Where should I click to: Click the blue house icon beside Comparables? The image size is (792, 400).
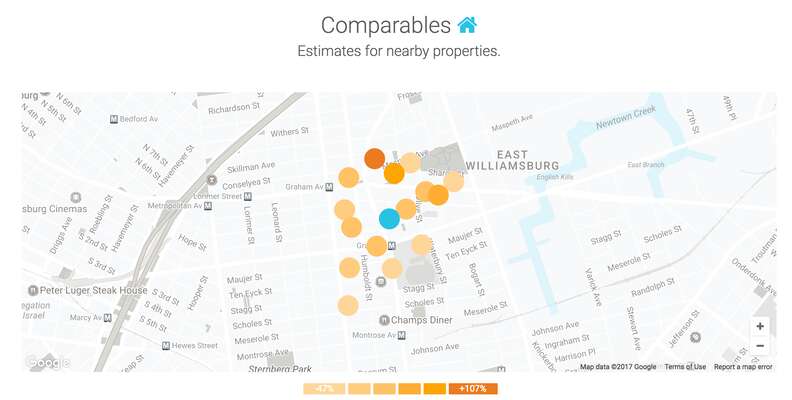click(467, 25)
